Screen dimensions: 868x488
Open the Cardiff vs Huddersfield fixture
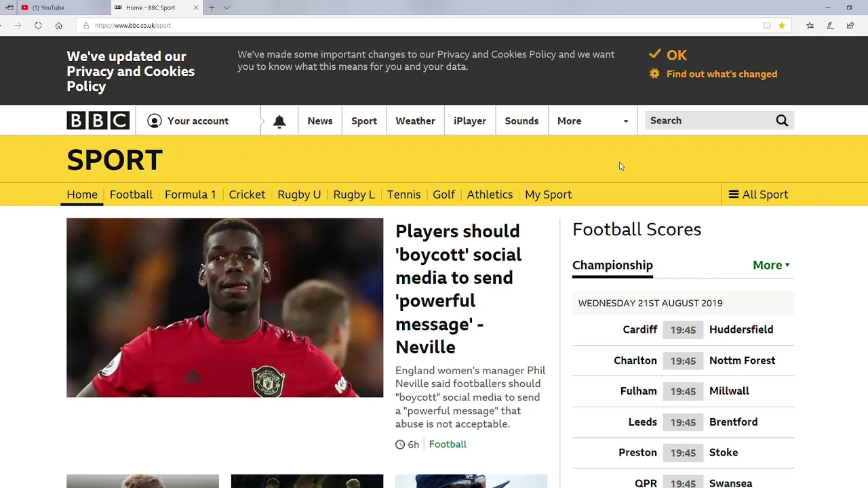683,330
